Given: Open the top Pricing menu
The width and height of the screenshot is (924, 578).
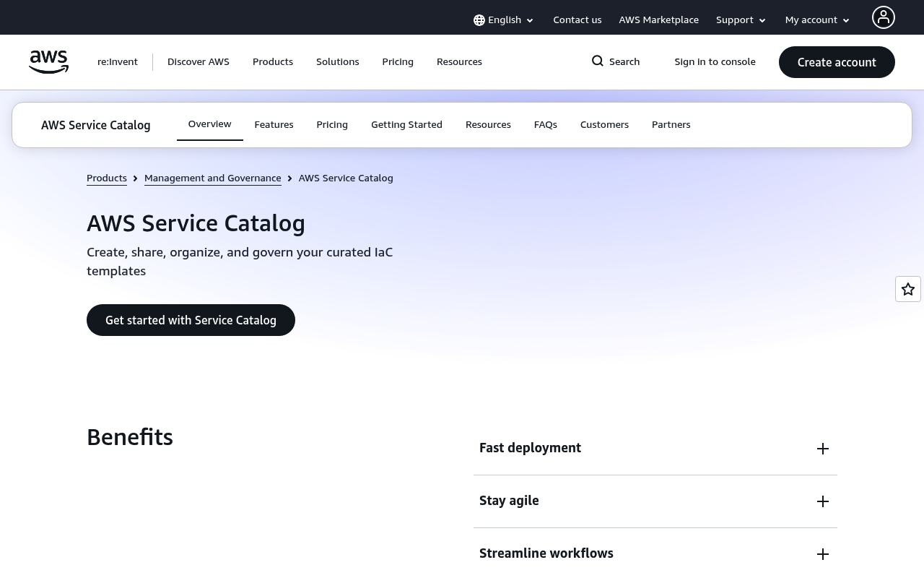Looking at the screenshot, I should tap(398, 62).
